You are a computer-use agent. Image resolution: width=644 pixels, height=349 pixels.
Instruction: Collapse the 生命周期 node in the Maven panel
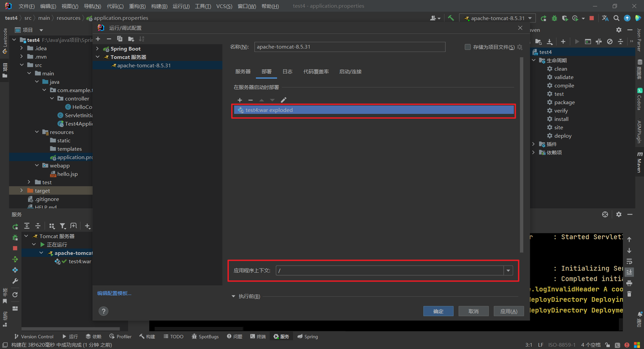tap(534, 60)
